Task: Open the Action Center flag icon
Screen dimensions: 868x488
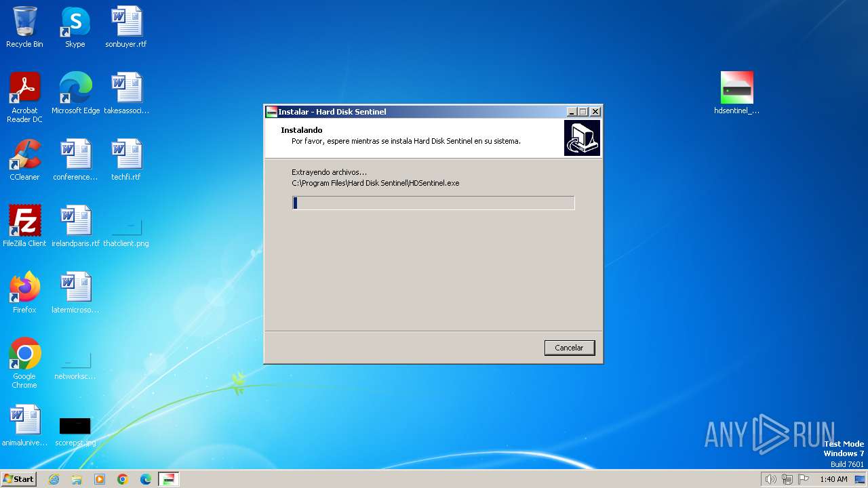Action: [x=804, y=479]
